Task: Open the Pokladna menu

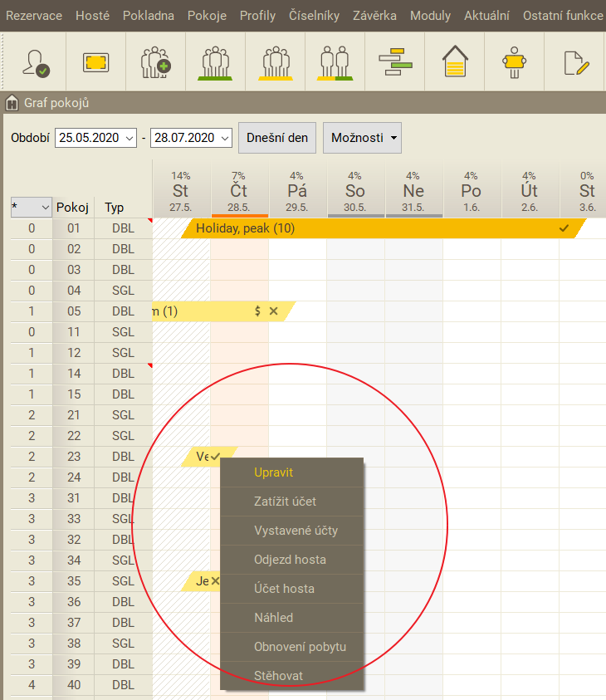Action: pos(149,16)
